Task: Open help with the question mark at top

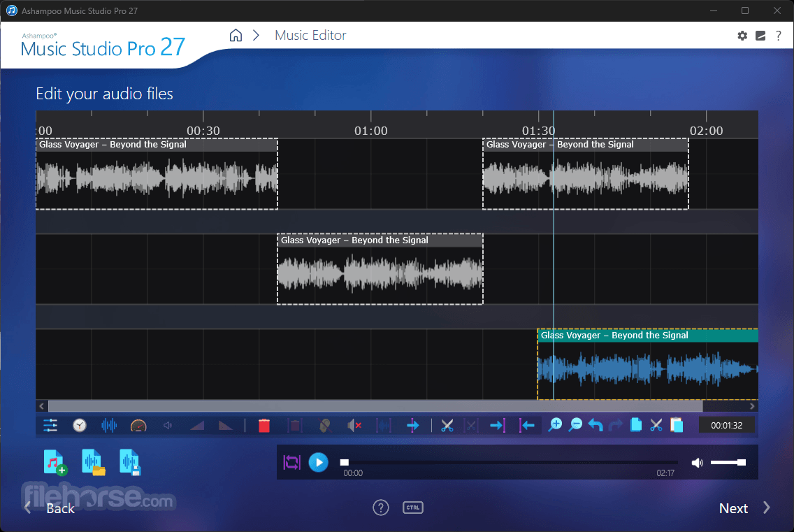Action: click(779, 36)
